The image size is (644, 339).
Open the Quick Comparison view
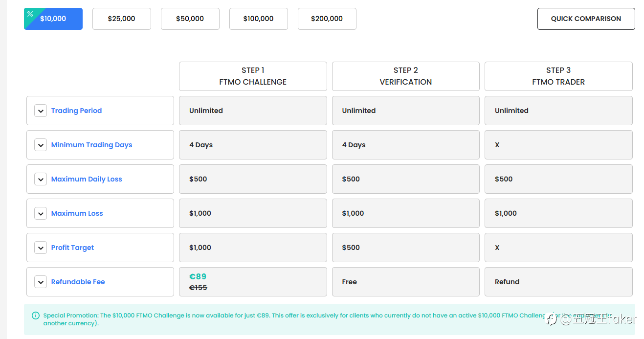click(586, 19)
